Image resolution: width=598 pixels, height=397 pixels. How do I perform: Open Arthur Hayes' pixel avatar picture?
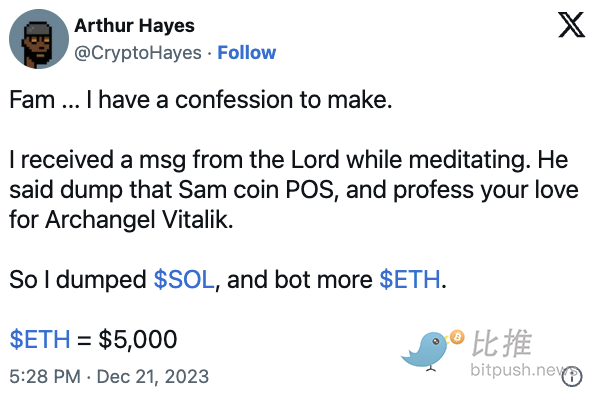click(39, 39)
